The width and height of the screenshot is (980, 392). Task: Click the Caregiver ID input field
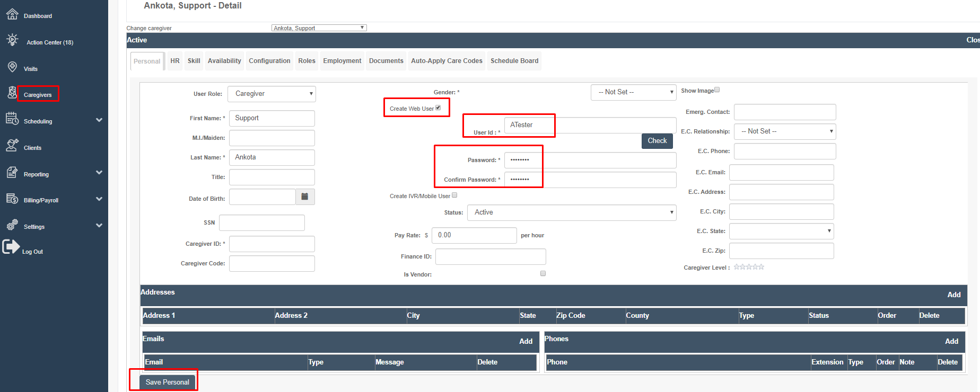(x=272, y=244)
